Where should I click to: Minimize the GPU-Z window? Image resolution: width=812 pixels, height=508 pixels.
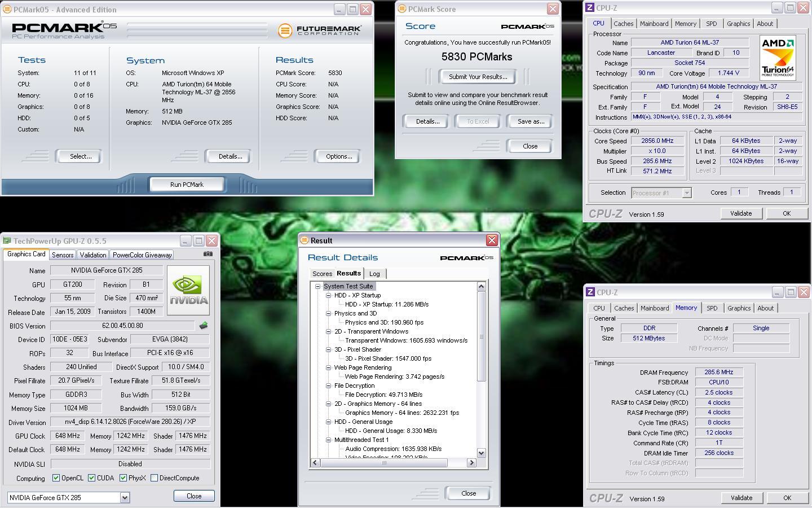click(186, 241)
